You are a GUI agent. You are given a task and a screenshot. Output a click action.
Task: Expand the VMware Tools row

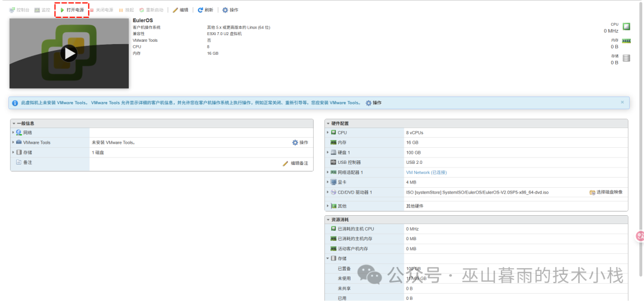tap(13, 142)
